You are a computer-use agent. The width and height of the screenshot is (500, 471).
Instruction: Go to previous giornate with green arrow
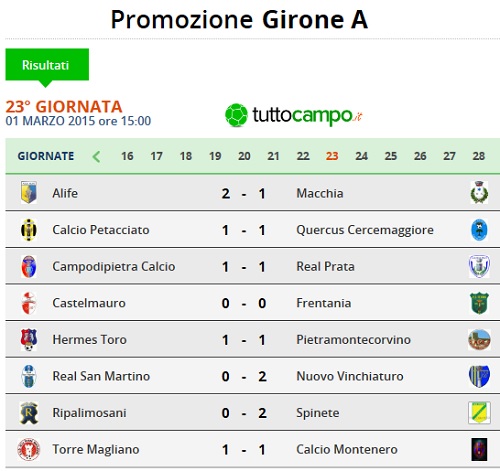[x=97, y=156]
